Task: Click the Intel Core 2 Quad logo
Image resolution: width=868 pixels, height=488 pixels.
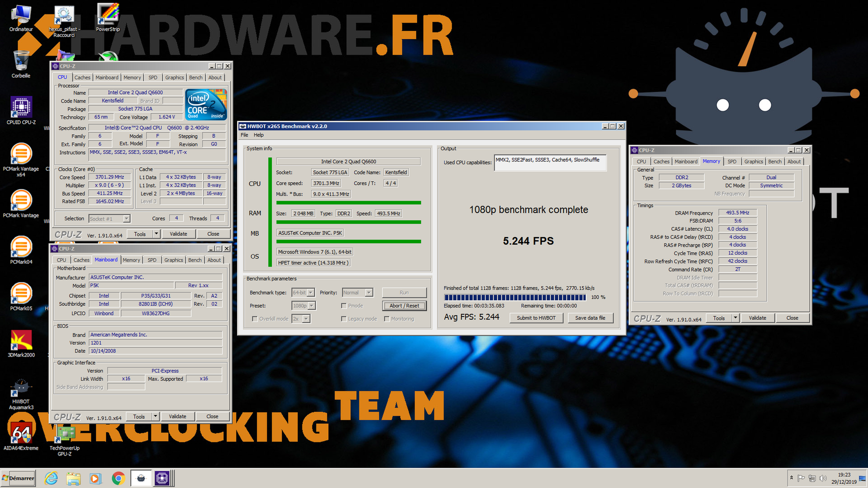Action: coord(206,104)
